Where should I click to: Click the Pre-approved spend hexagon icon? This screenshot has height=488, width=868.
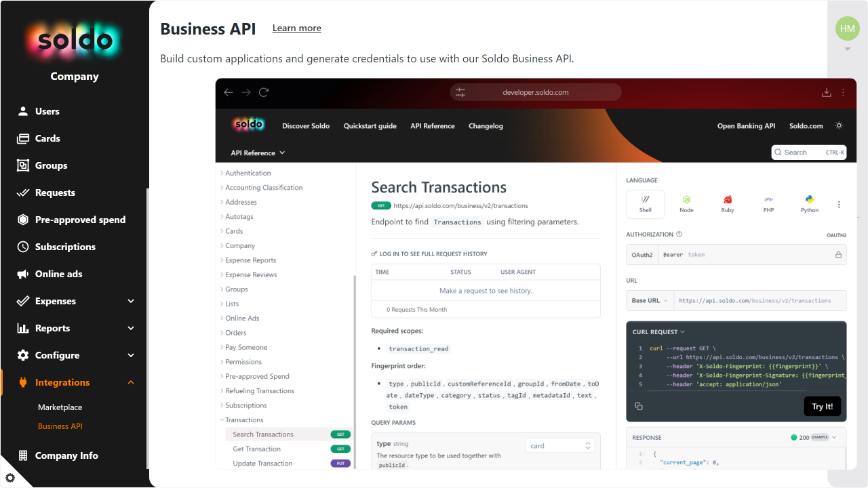click(23, 220)
